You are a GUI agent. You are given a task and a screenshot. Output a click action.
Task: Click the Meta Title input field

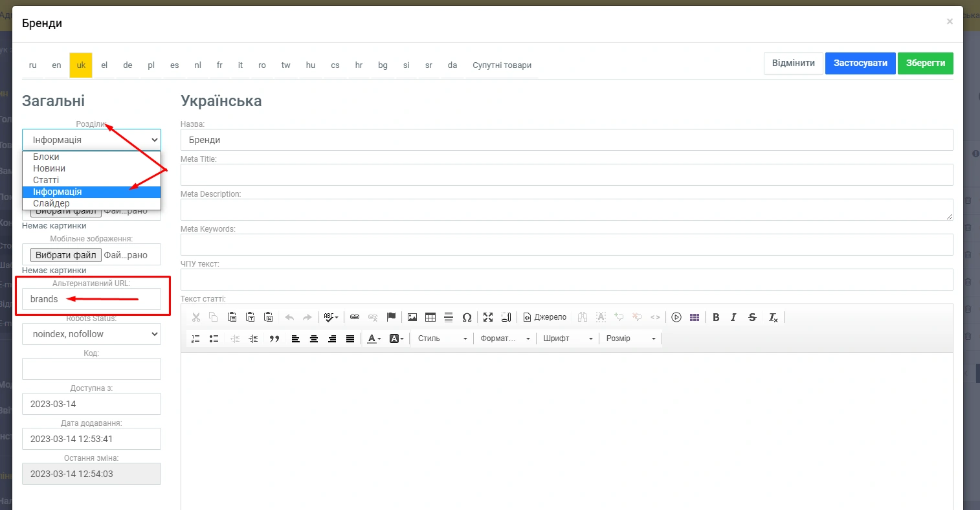coord(566,175)
